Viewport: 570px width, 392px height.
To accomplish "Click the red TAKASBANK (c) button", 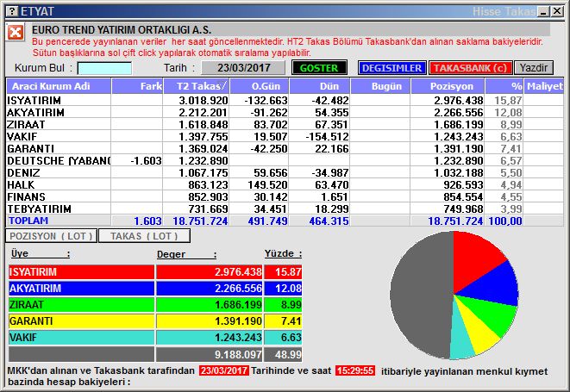I will point(470,67).
